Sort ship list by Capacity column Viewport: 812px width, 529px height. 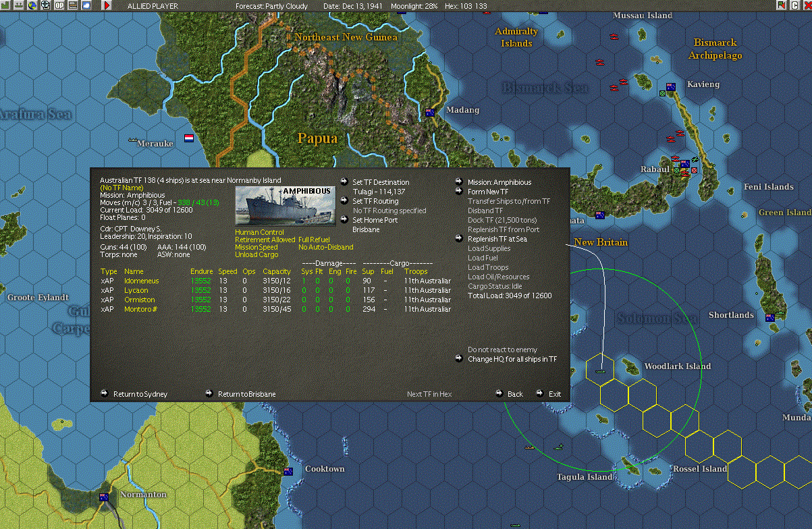[x=277, y=271]
